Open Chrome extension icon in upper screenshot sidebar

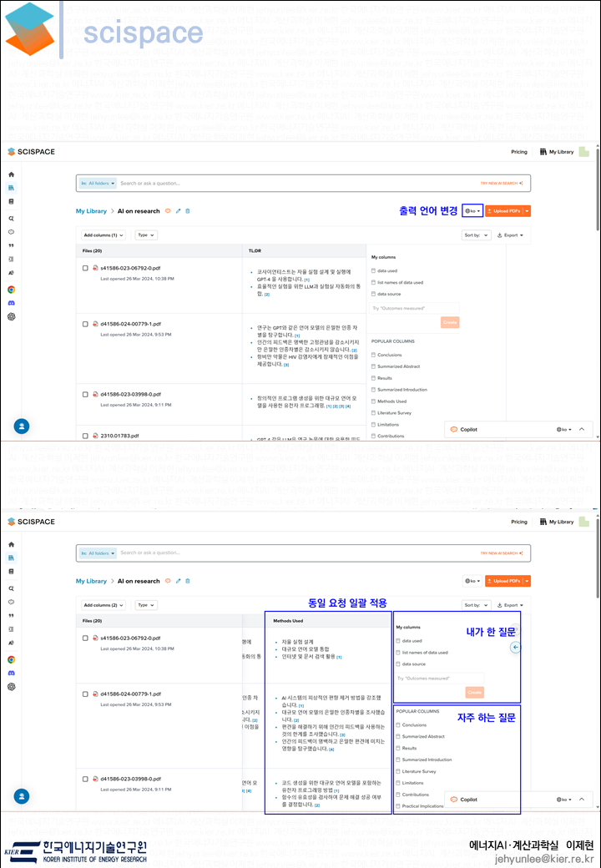(11, 290)
